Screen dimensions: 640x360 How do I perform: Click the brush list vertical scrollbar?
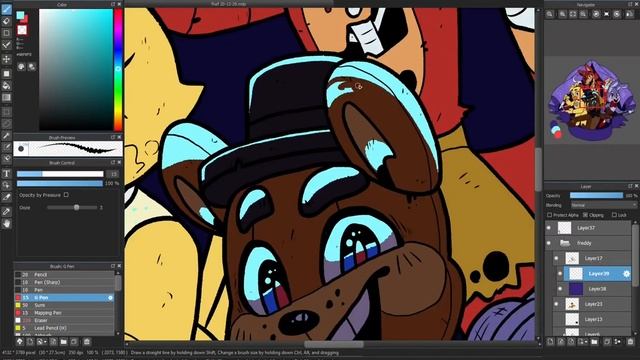point(118,283)
